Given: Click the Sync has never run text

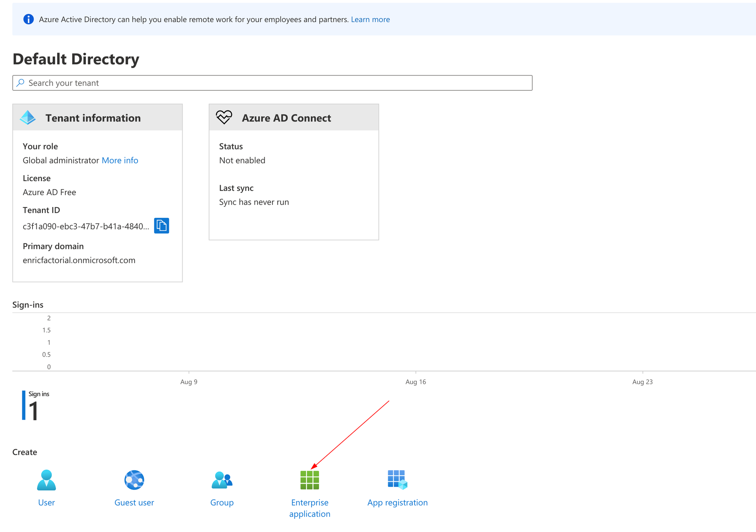Looking at the screenshot, I should (254, 202).
